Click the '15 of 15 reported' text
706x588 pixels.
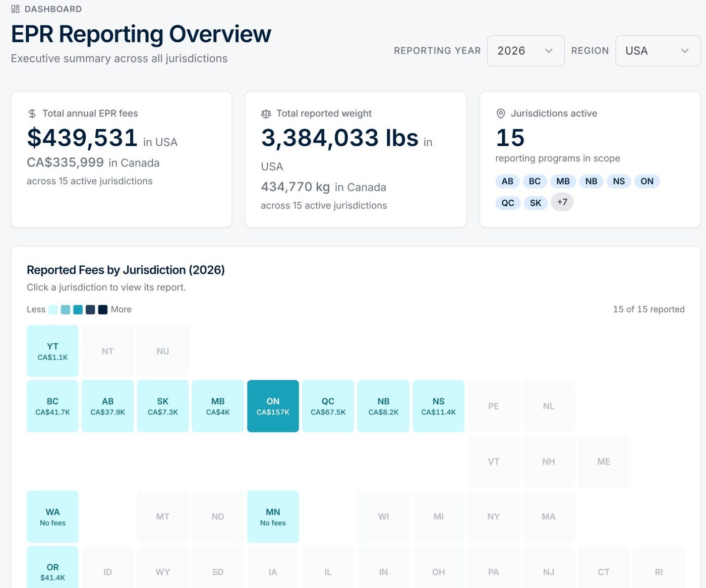pos(649,310)
